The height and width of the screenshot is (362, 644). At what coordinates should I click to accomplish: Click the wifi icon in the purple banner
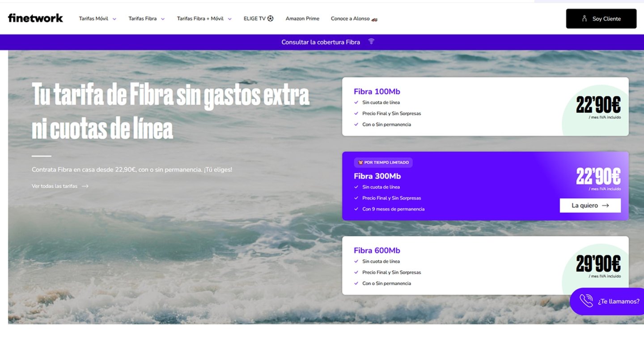pos(371,42)
